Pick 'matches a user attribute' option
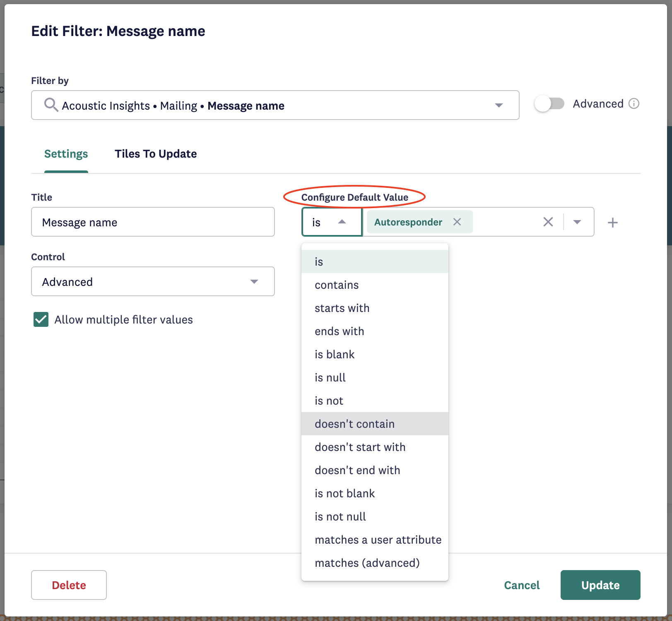The width and height of the screenshot is (672, 621). click(378, 540)
